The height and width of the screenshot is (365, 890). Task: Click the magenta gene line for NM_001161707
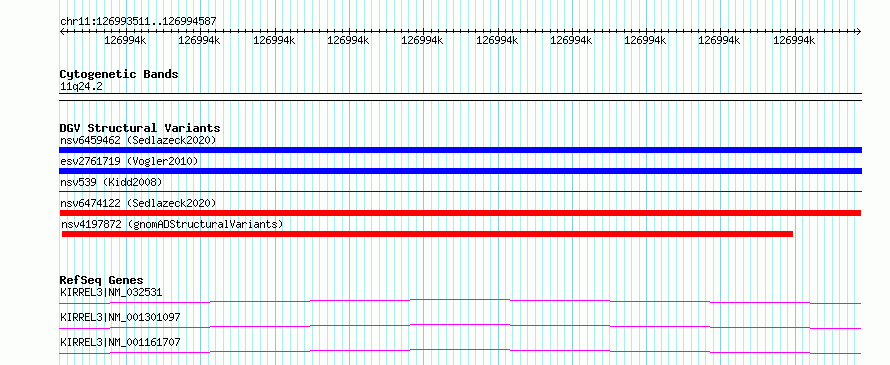point(460,351)
